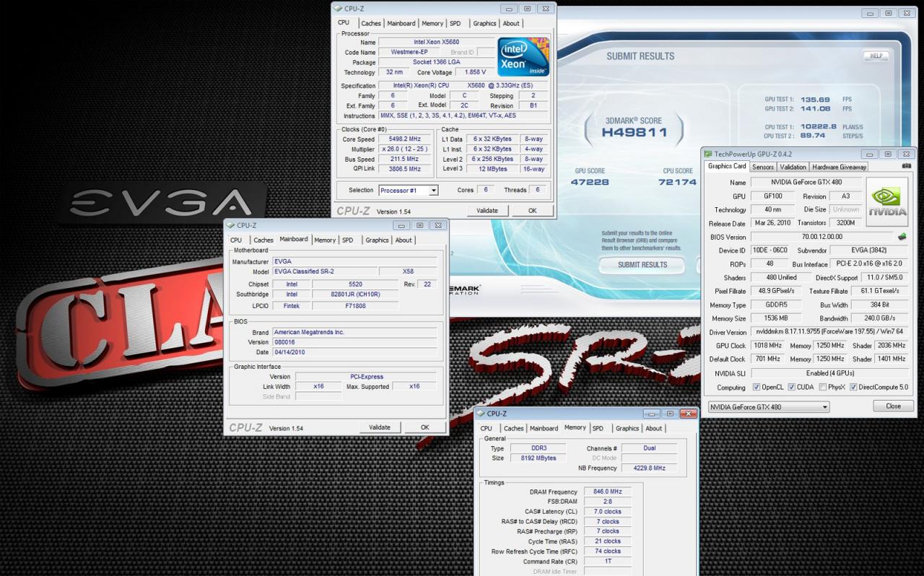Open Graphics tab in CPU-Z DDR3 memory window
The width and height of the screenshot is (924, 576).
pos(627,429)
